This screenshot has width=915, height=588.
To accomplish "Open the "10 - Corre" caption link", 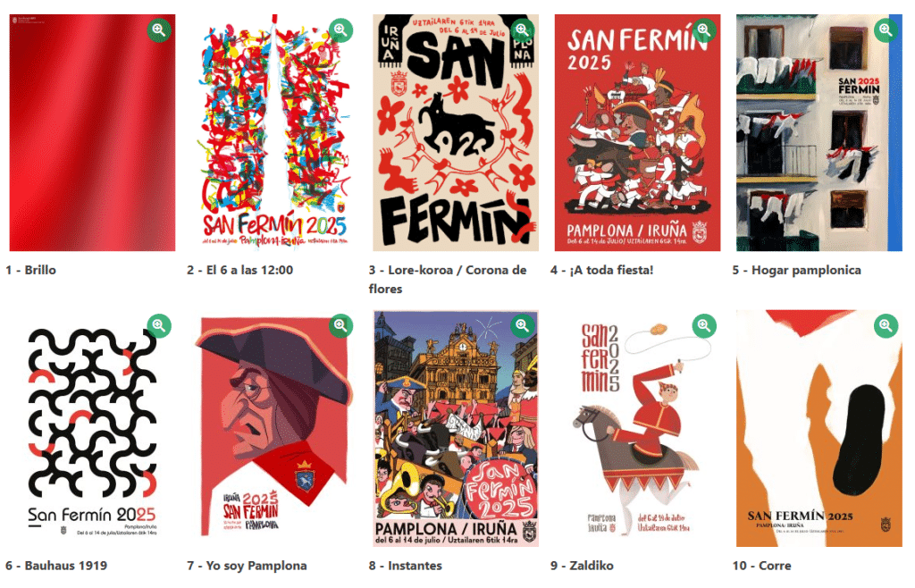I will tap(761, 566).
